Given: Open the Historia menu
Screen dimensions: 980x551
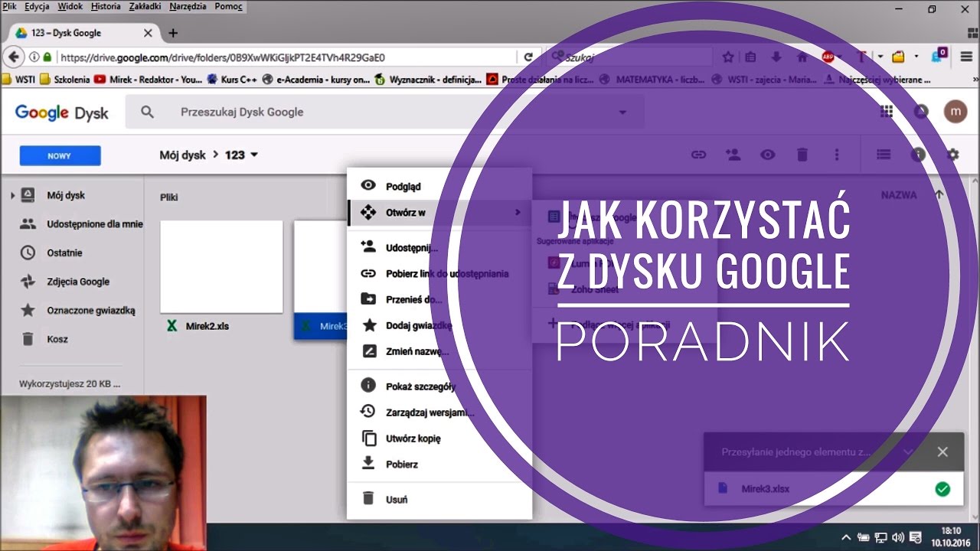Looking at the screenshot, I should pos(106,6).
